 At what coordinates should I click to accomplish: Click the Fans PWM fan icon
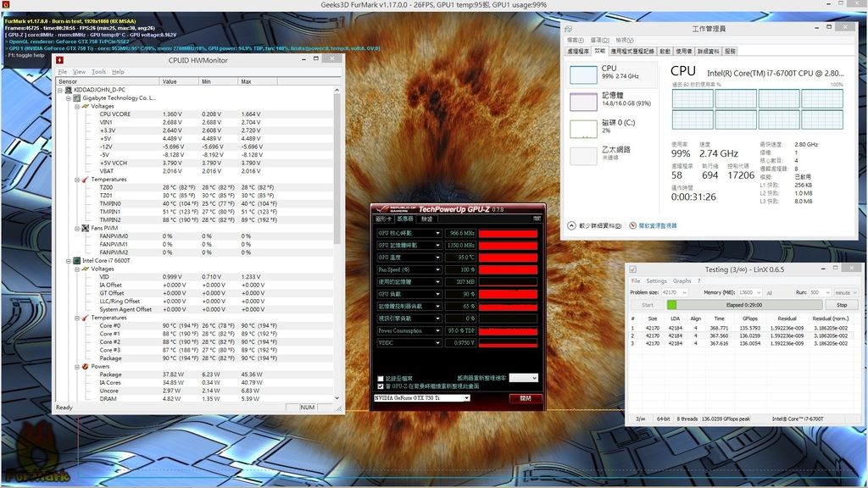[x=86, y=228]
